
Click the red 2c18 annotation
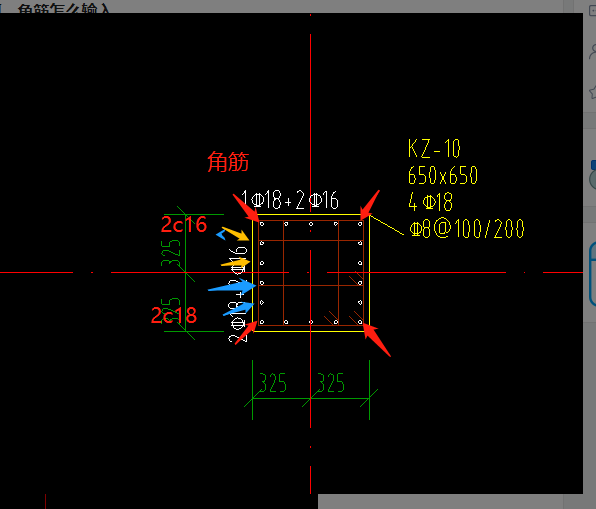point(174,315)
